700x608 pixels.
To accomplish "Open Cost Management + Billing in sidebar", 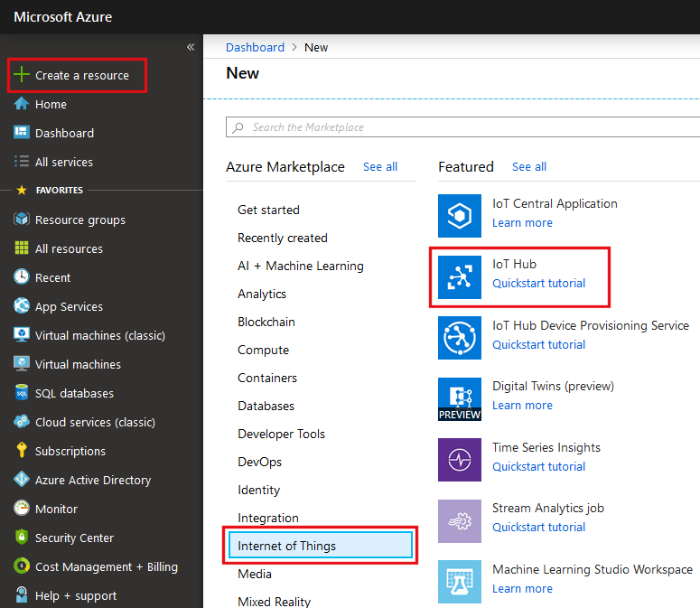I will (x=106, y=567).
